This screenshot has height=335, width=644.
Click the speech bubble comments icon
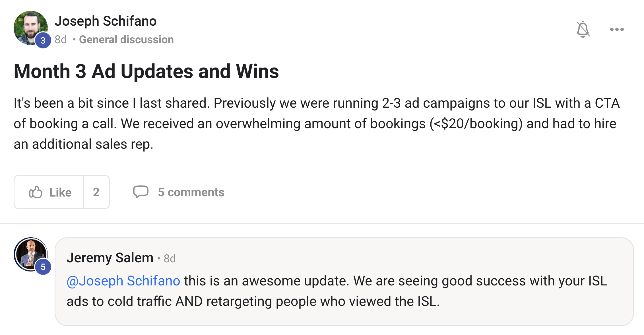[x=141, y=192]
